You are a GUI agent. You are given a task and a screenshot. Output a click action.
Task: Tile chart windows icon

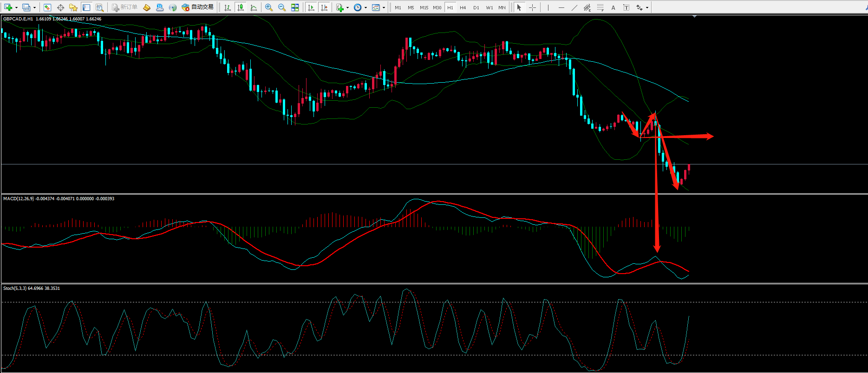(x=295, y=7)
